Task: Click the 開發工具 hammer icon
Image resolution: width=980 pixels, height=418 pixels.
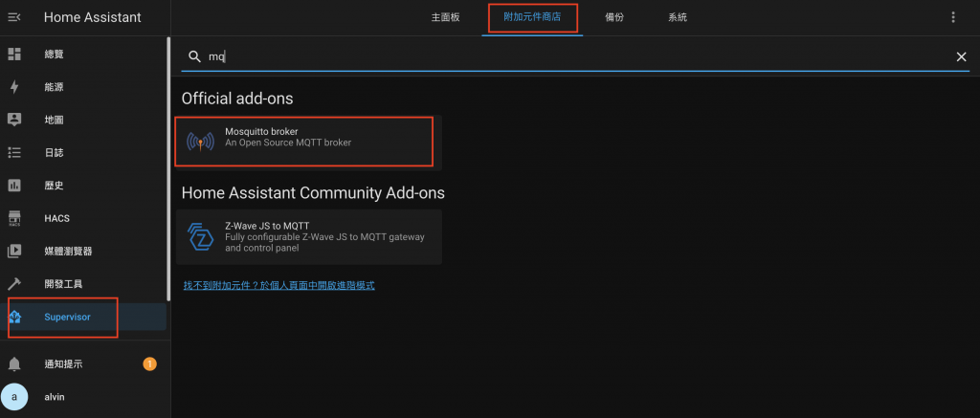Action: [x=14, y=284]
